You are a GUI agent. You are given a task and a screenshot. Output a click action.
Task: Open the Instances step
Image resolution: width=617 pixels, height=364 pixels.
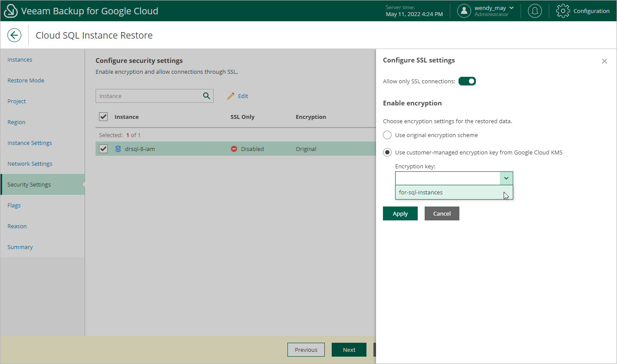pos(20,59)
